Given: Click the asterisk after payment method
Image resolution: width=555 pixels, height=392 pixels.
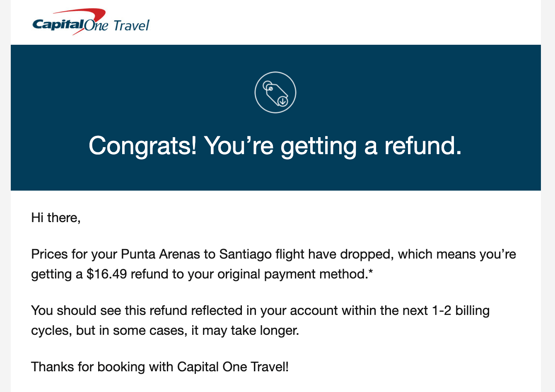Looking at the screenshot, I should [370, 273].
